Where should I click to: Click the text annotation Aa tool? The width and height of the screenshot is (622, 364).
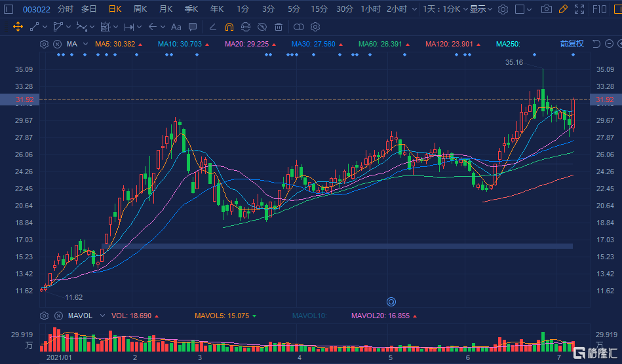[x=176, y=27]
